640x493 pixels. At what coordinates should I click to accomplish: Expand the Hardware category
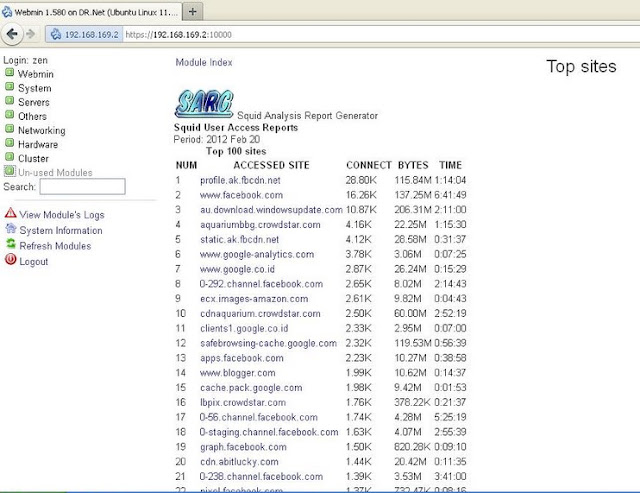(38, 144)
